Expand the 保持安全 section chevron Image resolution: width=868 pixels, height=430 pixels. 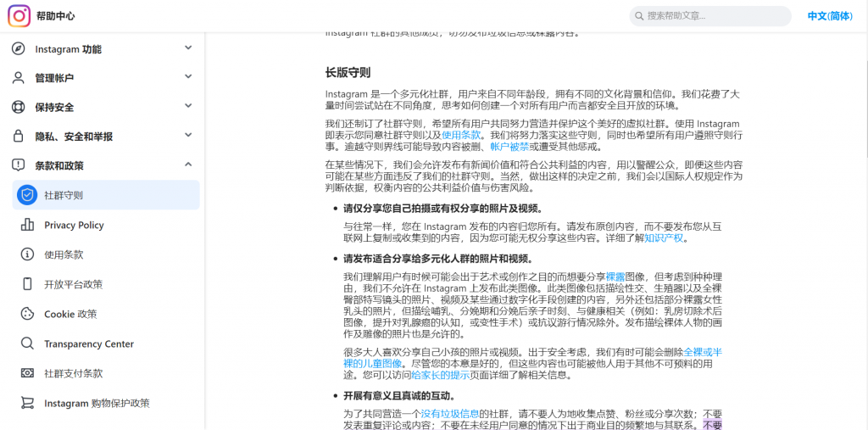click(188, 105)
